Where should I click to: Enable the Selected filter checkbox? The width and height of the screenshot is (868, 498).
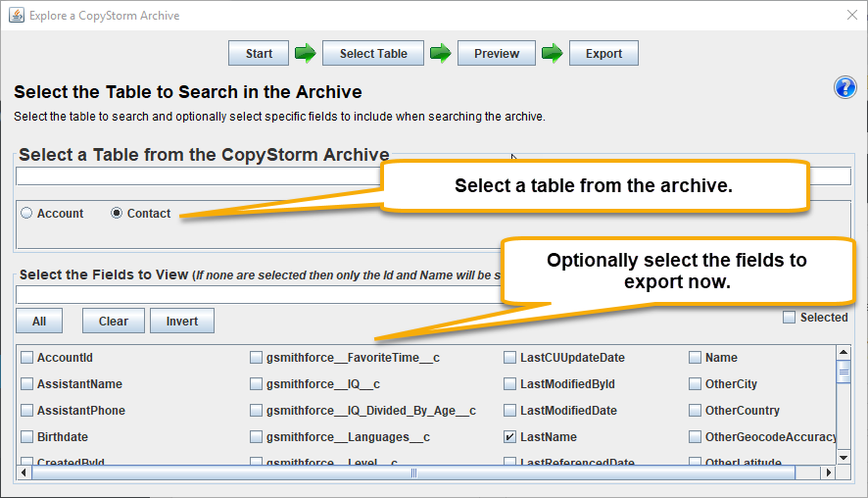coord(789,318)
